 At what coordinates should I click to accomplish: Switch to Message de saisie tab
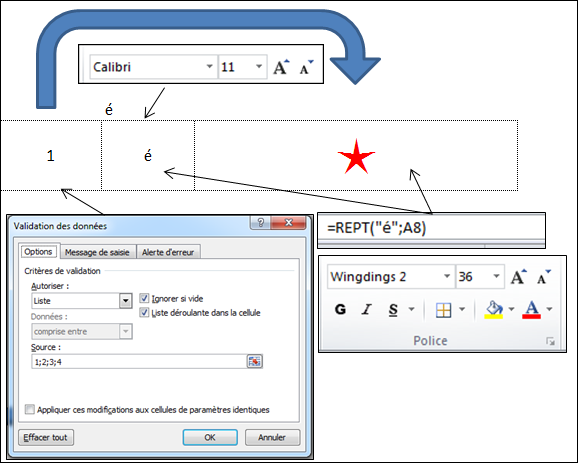[x=97, y=252]
